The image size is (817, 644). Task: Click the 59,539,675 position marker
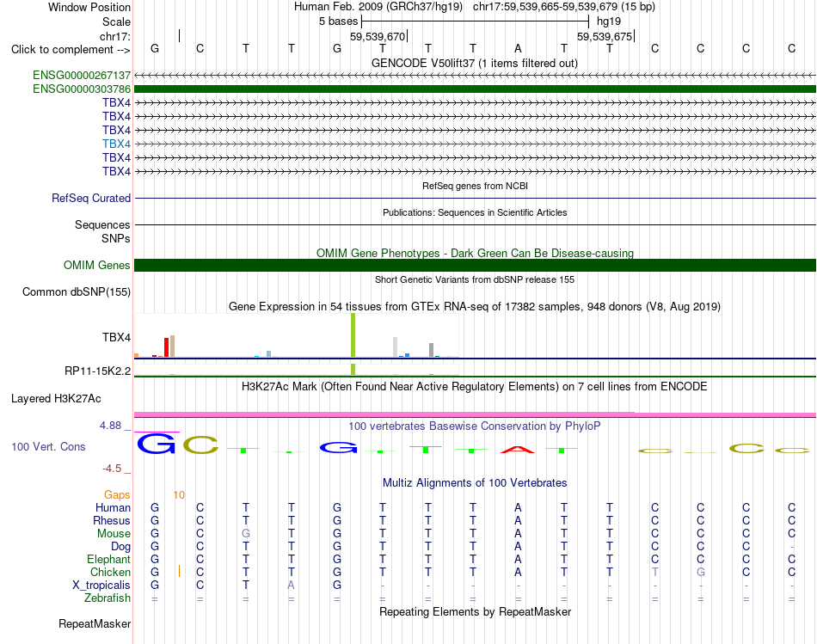605,36
